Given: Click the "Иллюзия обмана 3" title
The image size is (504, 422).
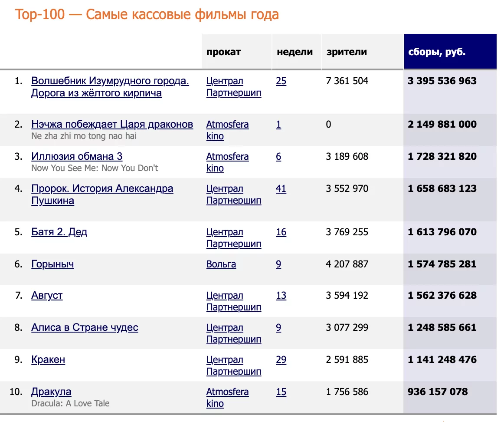Looking at the screenshot, I should tap(77, 157).
